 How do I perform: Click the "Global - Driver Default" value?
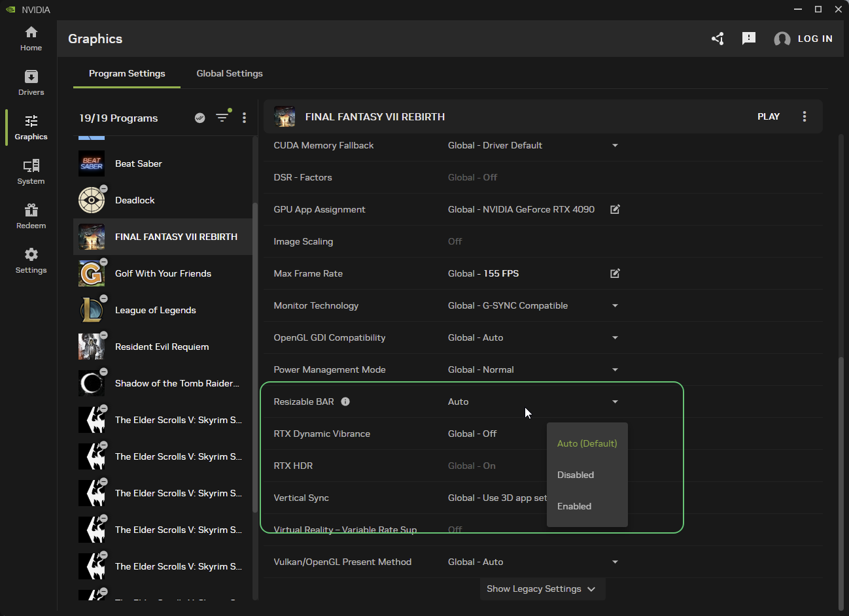(495, 145)
